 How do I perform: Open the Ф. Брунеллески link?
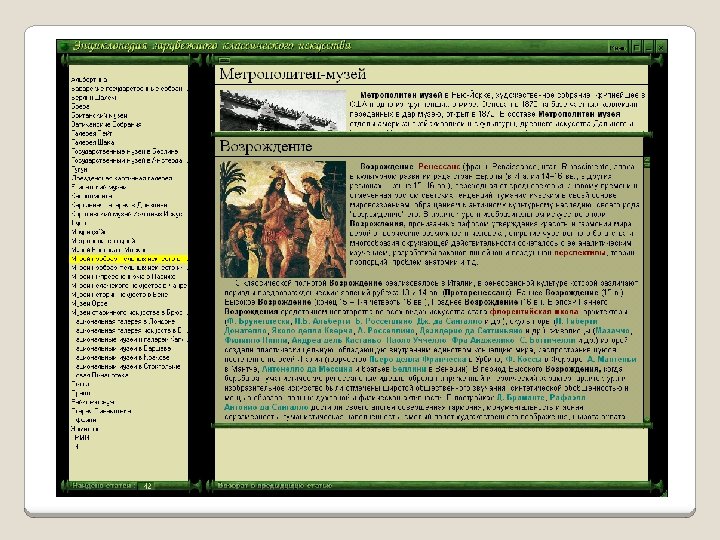tap(258, 321)
